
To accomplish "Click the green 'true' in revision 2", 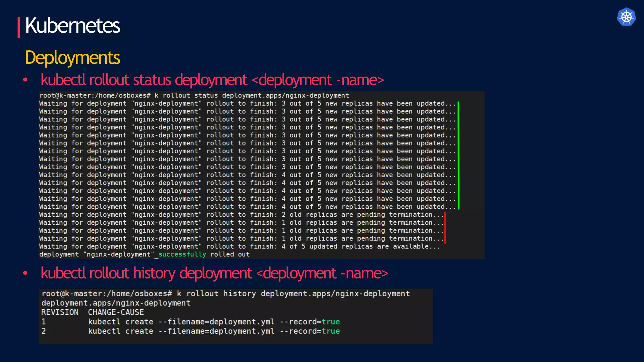I will coord(330,331).
